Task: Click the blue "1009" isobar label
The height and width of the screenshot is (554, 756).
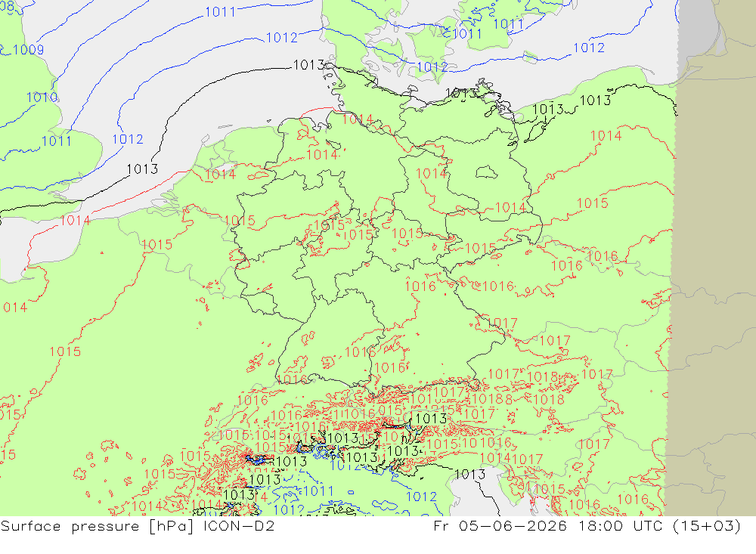Action: pos(29,50)
